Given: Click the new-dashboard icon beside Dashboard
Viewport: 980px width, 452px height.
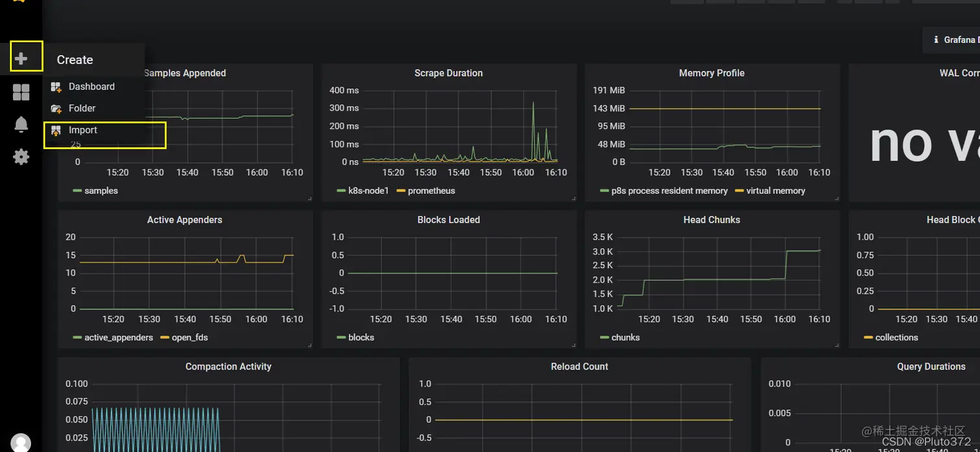Looking at the screenshot, I should point(56,86).
